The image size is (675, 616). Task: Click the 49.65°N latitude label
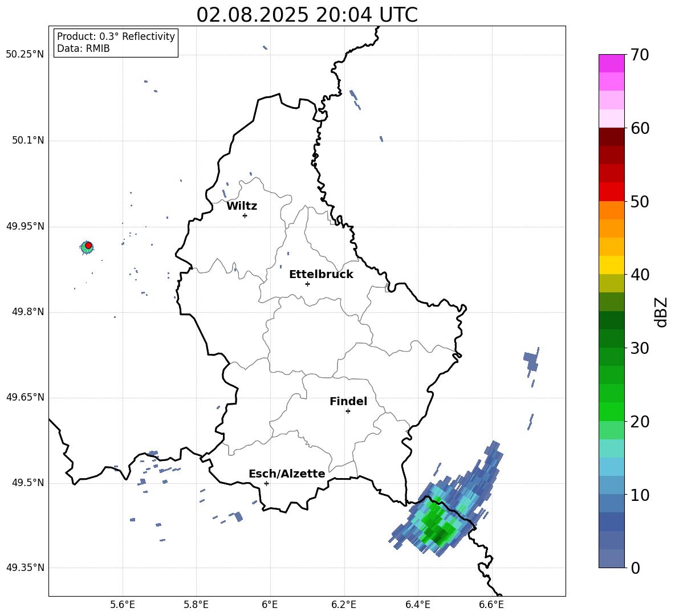point(25,397)
